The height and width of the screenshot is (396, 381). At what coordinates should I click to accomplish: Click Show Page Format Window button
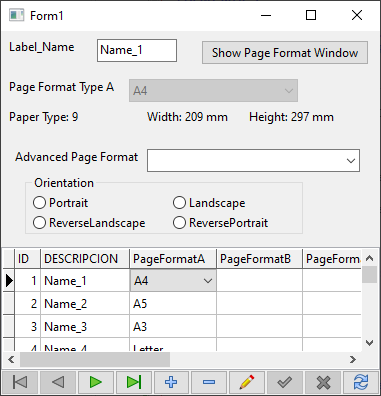tap(285, 53)
